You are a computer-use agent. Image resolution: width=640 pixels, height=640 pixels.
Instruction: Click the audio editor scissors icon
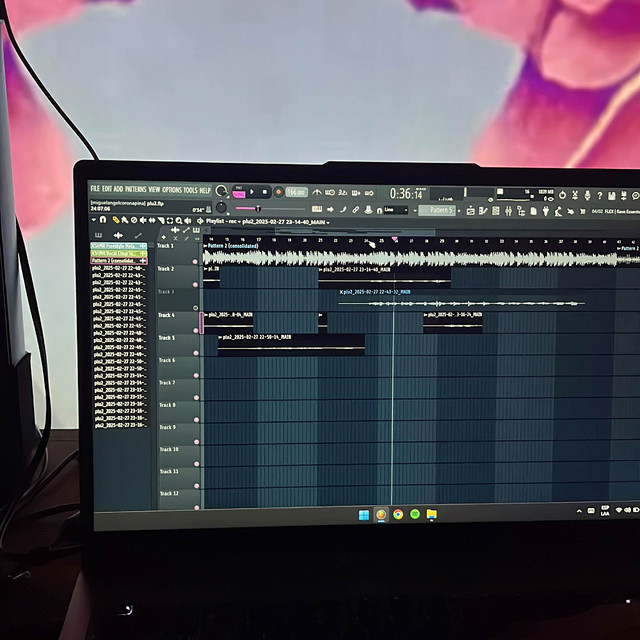pos(575,196)
